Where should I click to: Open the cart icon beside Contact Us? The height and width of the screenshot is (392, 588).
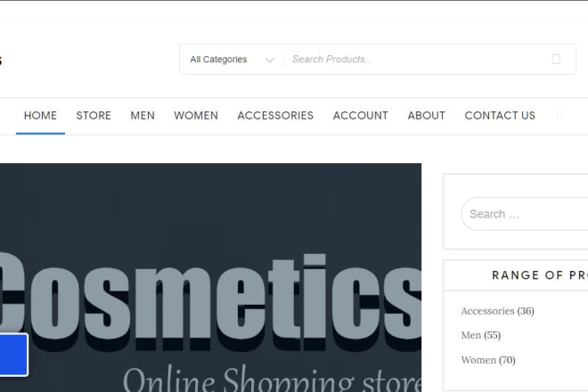coord(559,115)
